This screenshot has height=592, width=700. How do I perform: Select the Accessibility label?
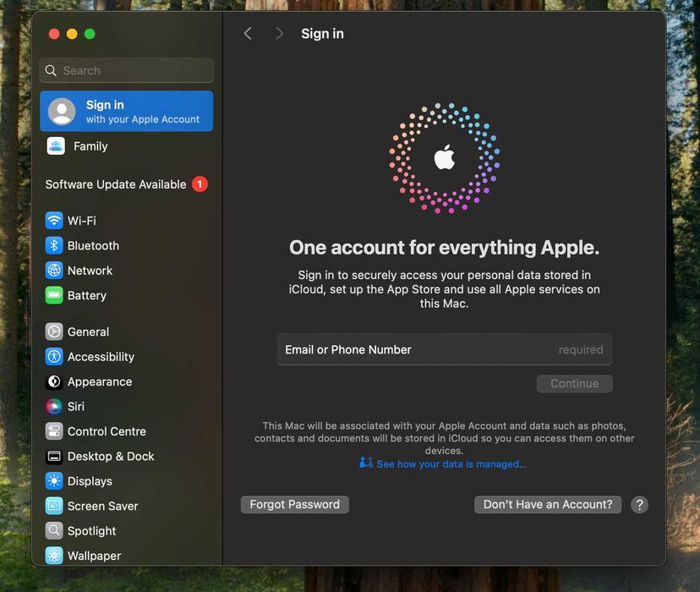[101, 357]
